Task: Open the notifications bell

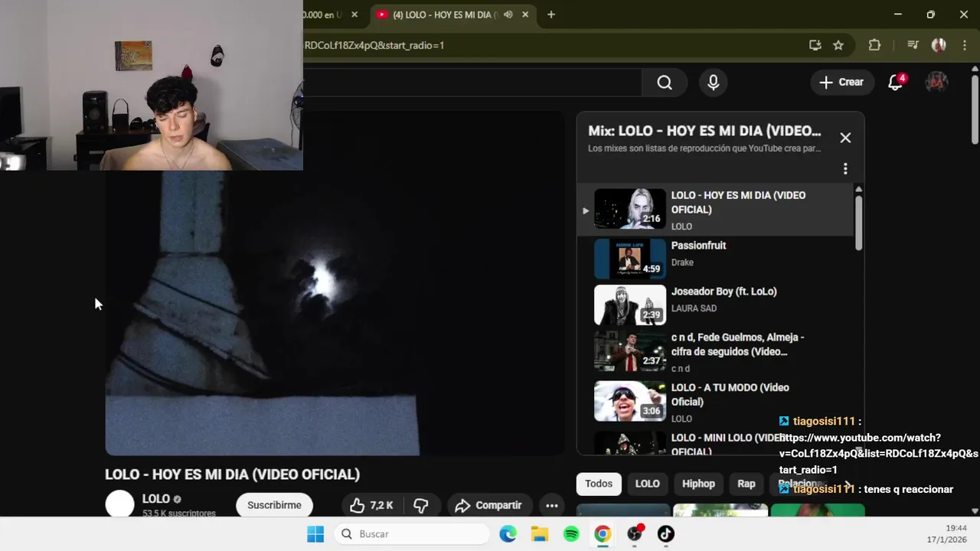Action: [896, 83]
